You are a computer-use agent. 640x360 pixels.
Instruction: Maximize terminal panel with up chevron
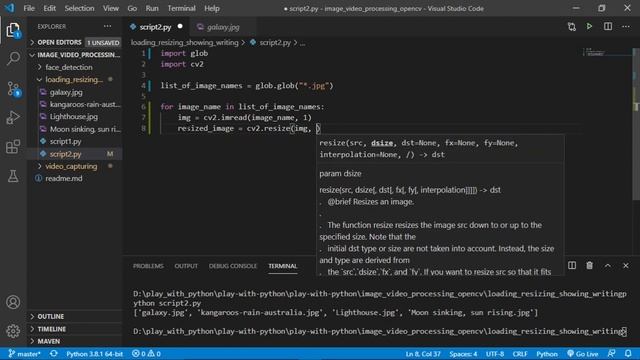tap(608, 265)
